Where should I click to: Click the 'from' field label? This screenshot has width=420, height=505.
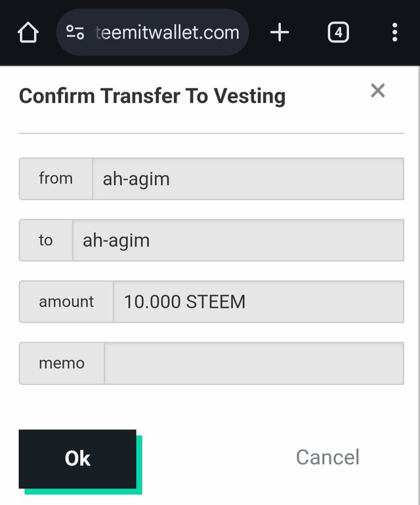click(x=56, y=179)
